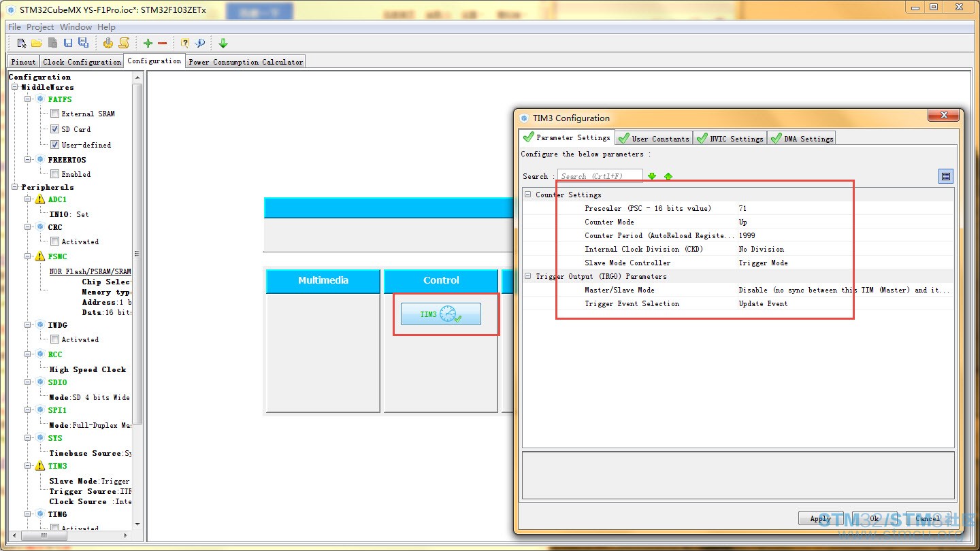Check the Activated box under CRC
The image size is (980, 551).
click(x=54, y=241)
